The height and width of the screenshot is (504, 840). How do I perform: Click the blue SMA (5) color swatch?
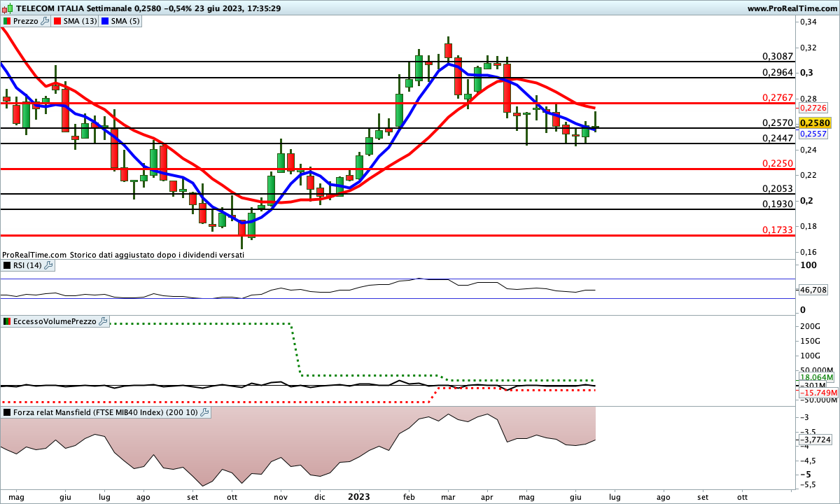[105, 21]
